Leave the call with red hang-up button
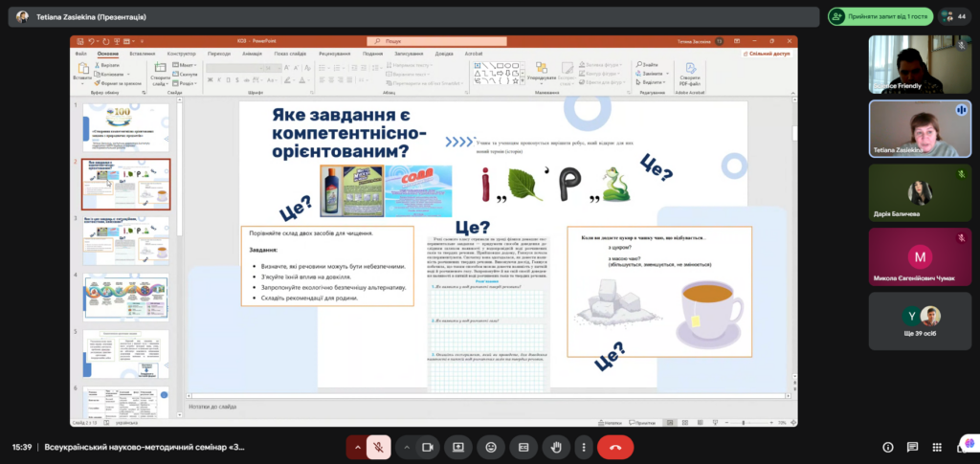Image resolution: width=980 pixels, height=464 pixels. coord(614,447)
